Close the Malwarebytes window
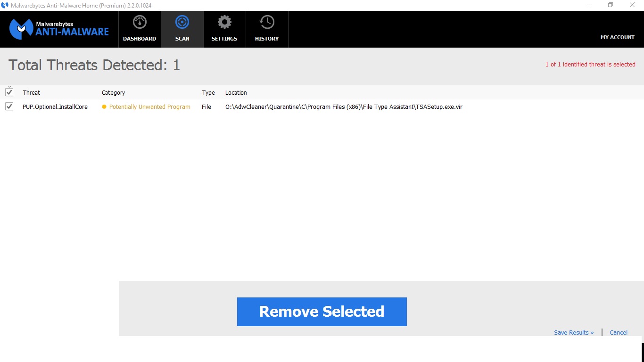The width and height of the screenshot is (644, 362). [x=633, y=5]
